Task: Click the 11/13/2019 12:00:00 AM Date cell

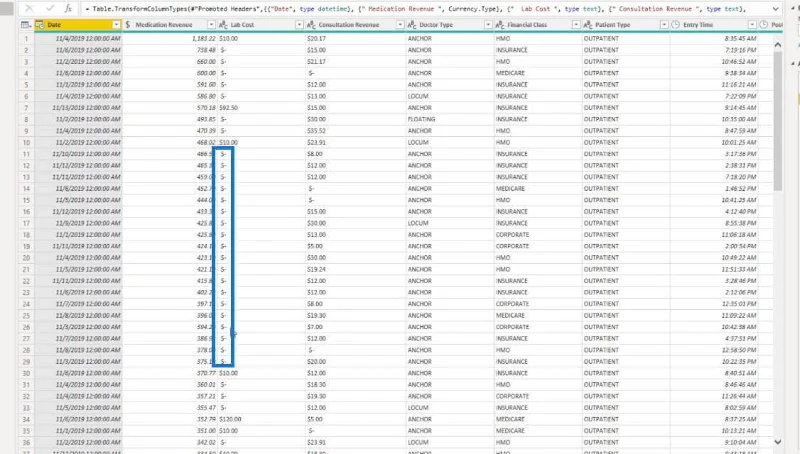Action: 78,108
